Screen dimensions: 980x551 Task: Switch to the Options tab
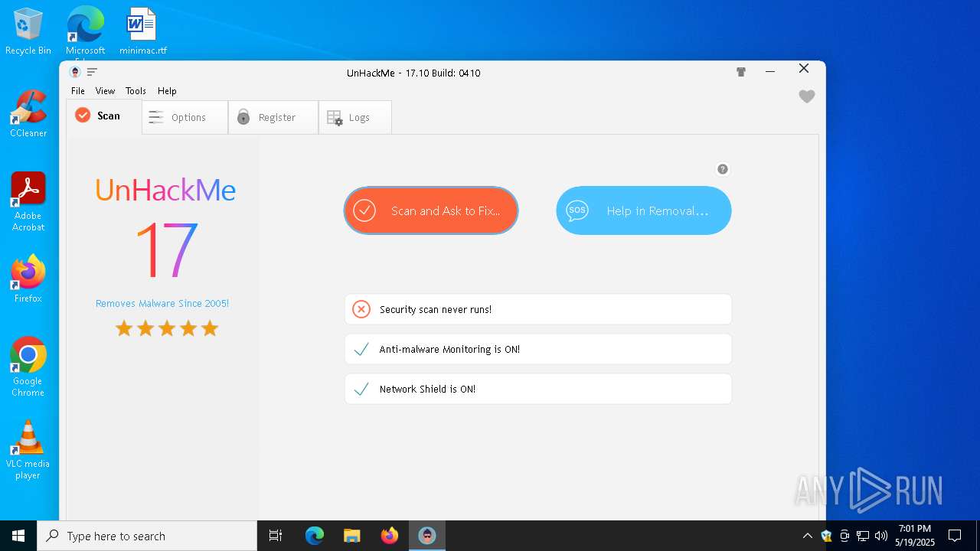(x=185, y=117)
